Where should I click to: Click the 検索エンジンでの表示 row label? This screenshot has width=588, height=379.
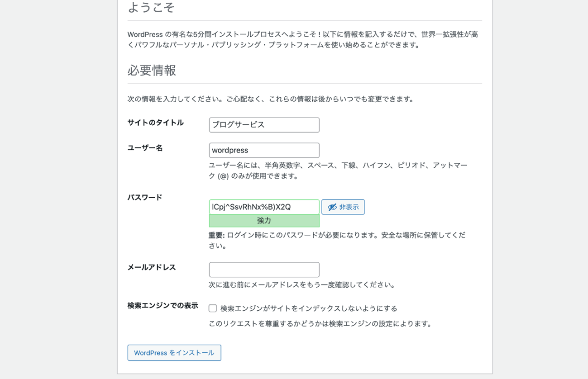click(163, 306)
